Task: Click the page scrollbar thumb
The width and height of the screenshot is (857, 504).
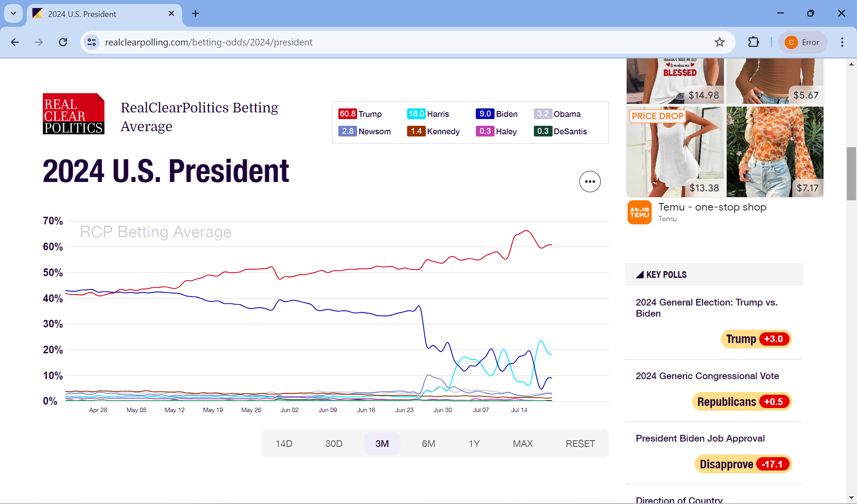Action: point(851,174)
